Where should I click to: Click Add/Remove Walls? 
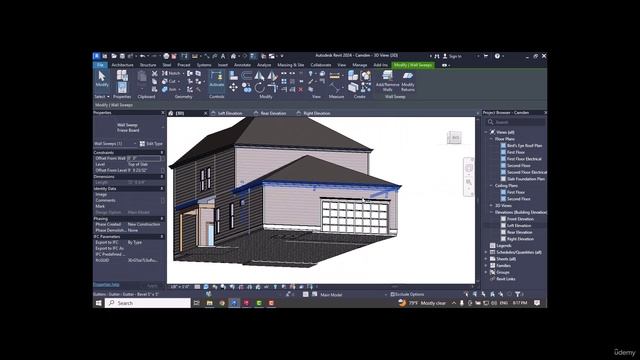pyautogui.click(x=387, y=80)
